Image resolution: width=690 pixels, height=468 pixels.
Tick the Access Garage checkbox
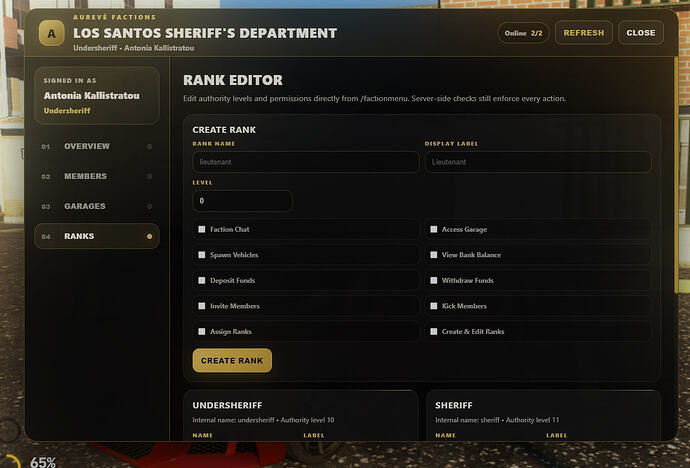433,229
